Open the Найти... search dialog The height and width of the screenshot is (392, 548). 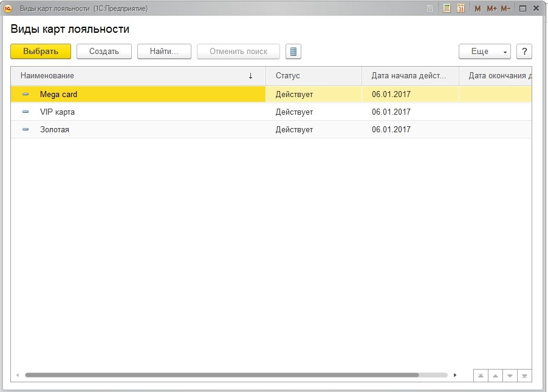coord(164,52)
